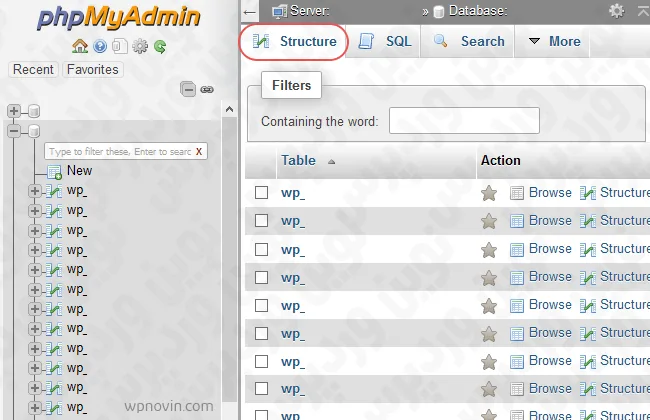Open the Recent tables list
650x420 pixels.
(33, 69)
